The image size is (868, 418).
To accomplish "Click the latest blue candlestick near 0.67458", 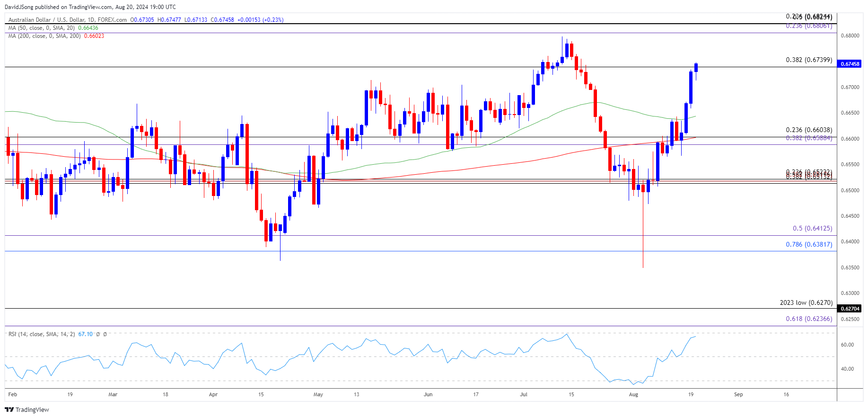I will click(696, 68).
